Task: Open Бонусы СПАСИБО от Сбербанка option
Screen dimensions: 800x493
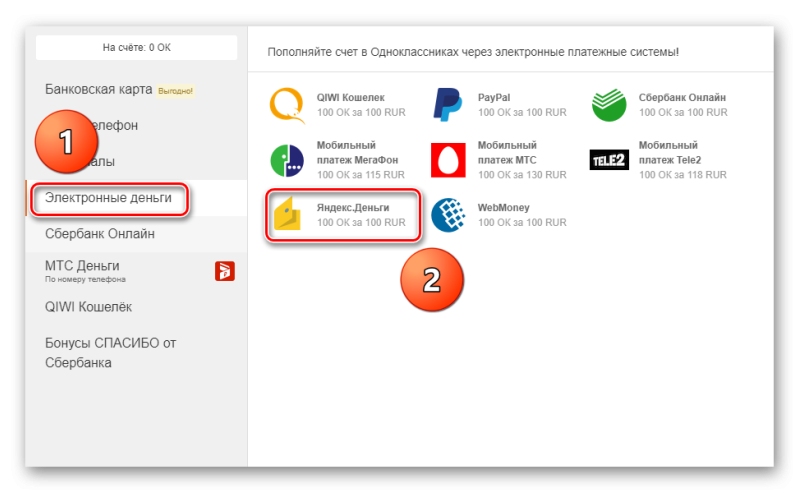Action: 111,353
